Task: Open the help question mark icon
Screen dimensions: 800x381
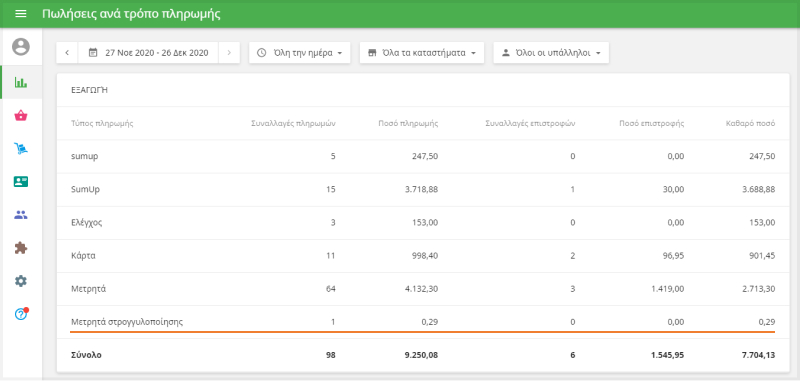Action: [x=21, y=314]
